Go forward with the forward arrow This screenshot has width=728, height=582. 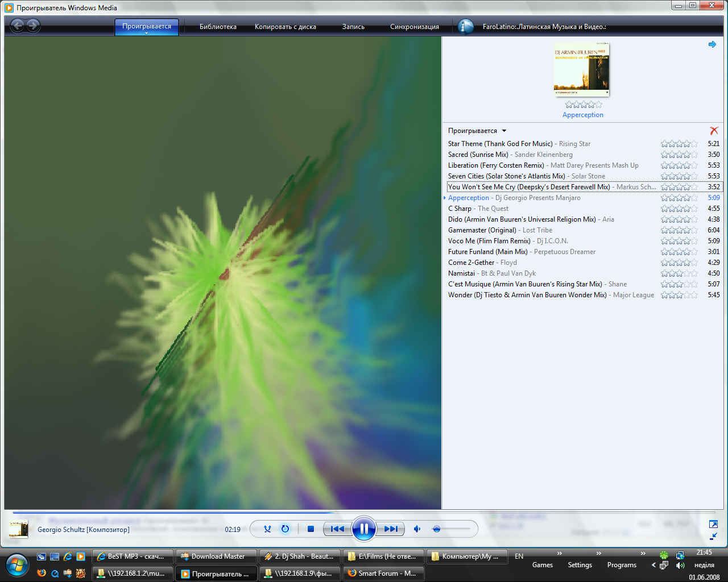tap(33, 26)
